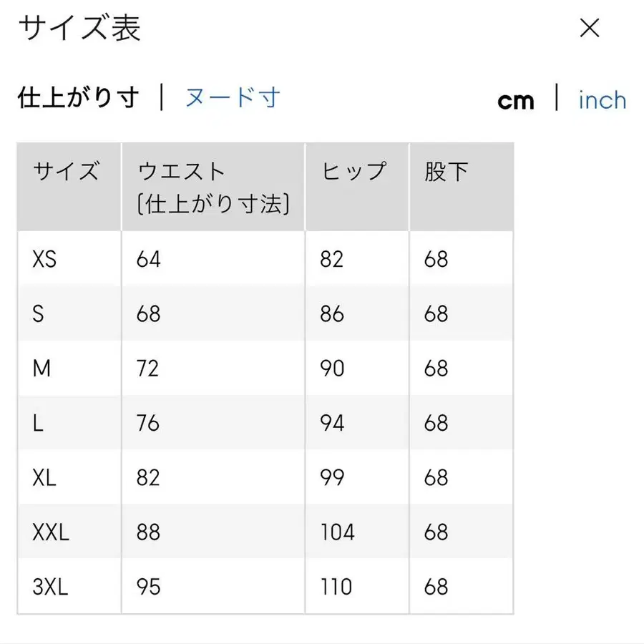The image size is (644, 644).
Task: Select the 3XL size row label
Action: tap(49, 586)
